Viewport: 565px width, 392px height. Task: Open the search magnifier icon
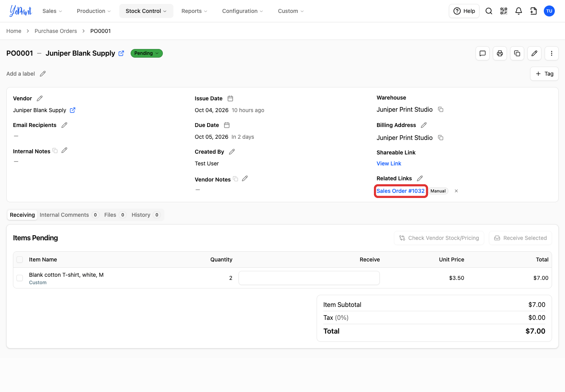[489, 11]
